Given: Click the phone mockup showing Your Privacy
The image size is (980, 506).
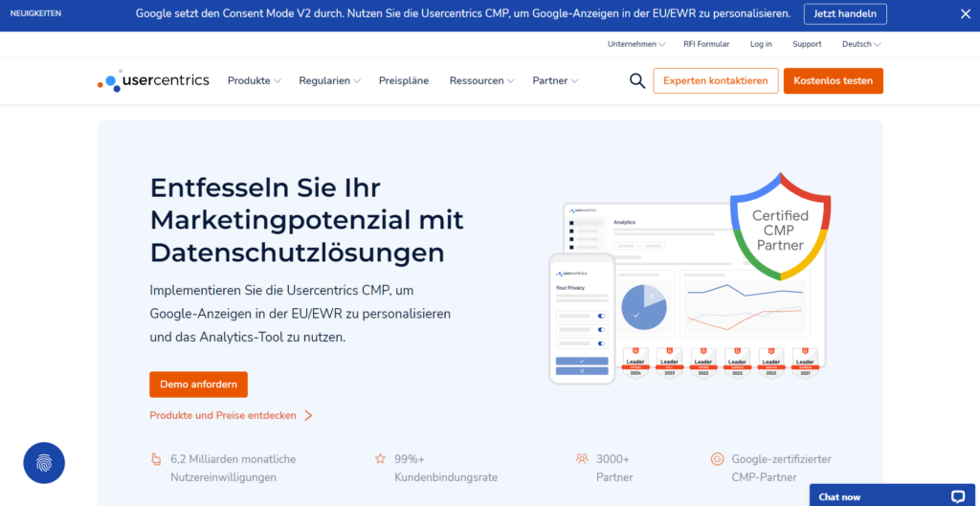Looking at the screenshot, I should click(x=582, y=319).
